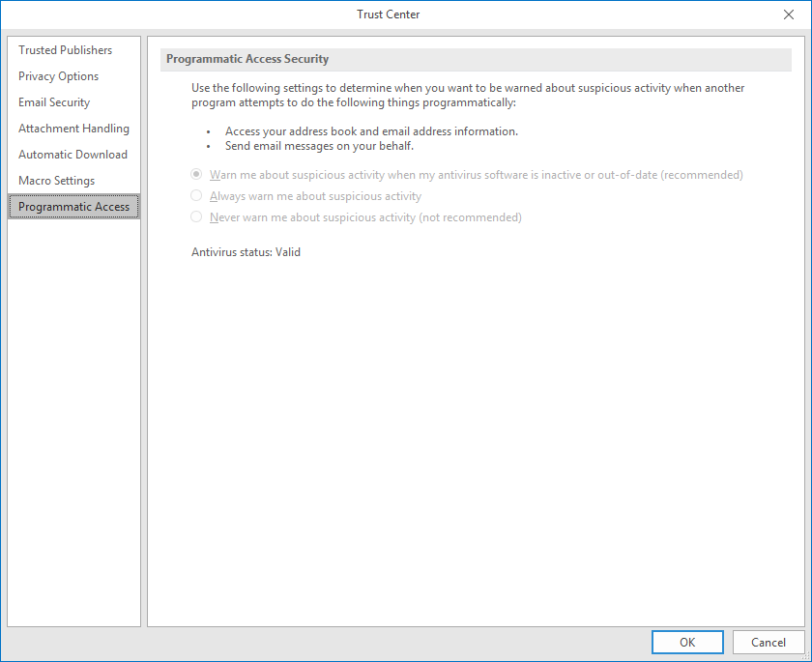
Task: Click 'Send email messages on your behalf' bullet
Action: pos(320,146)
